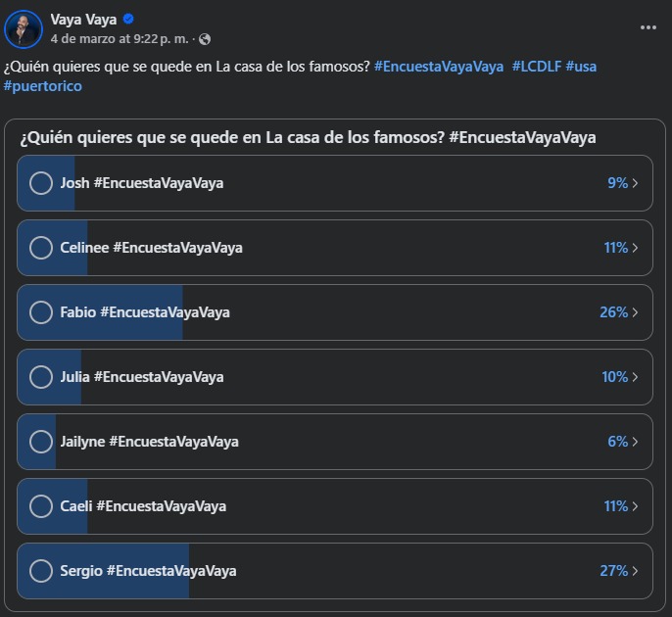Click the #usa hashtag link
The image size is (672, 617).
click(581, 67)
